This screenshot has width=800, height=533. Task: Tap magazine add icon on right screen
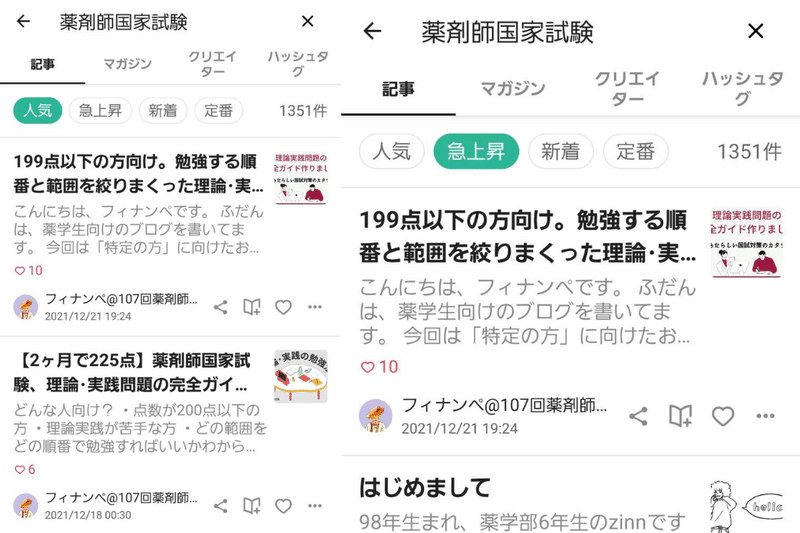coord(681,416)
